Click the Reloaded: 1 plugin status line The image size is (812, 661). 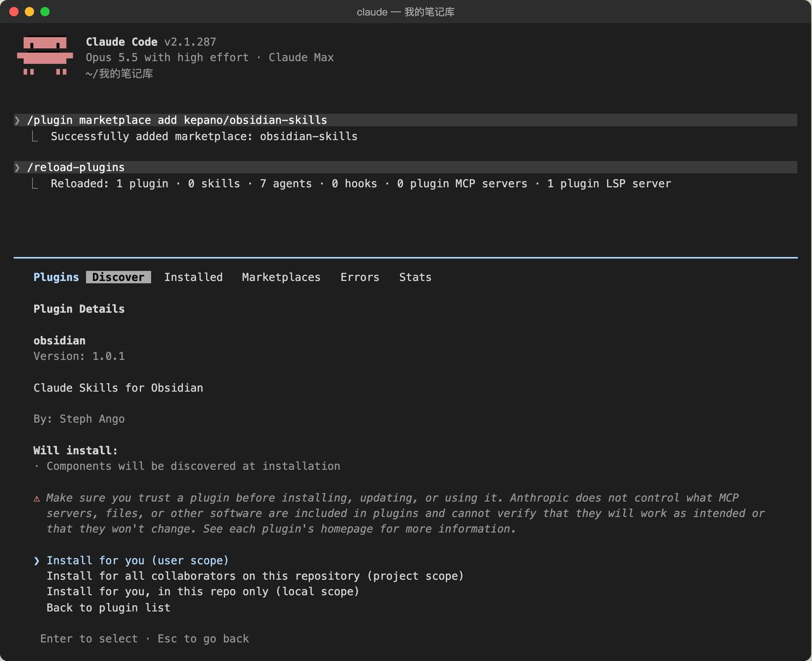tap(361, 184)
